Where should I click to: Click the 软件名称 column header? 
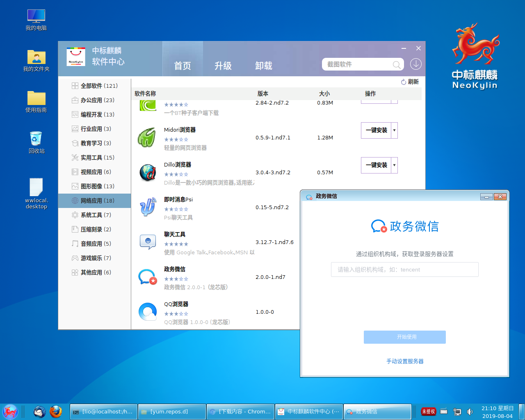click(145, 94)
